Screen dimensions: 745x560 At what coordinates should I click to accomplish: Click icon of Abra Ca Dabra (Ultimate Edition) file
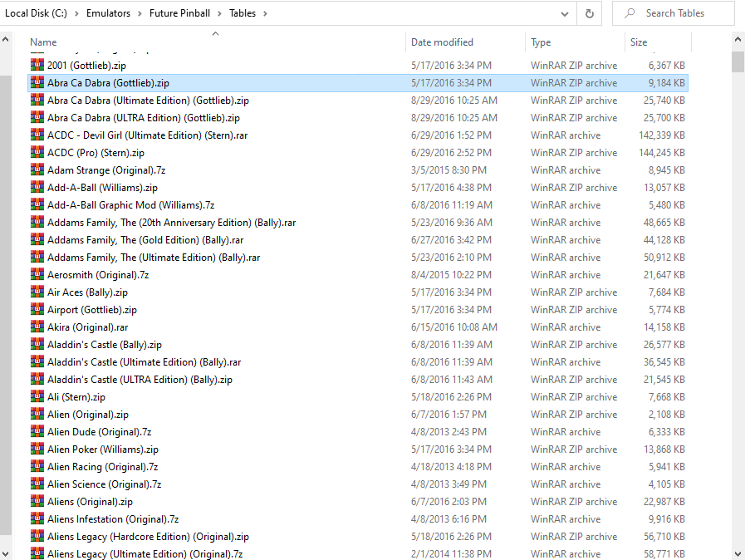pyautogui.click(x=37, y=100)
